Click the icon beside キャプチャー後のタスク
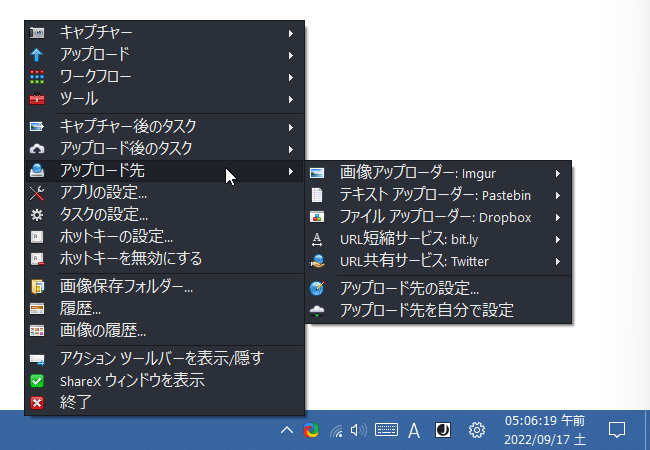Viewport: 650px width, 450px height. coord(37,127)
